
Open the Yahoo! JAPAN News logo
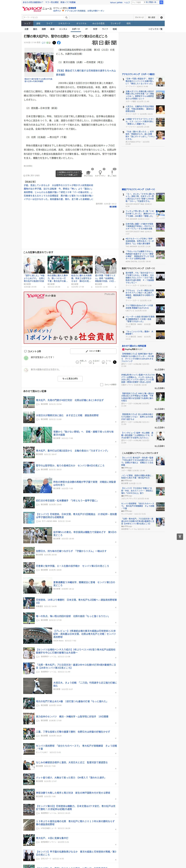(x=37, y=9)
